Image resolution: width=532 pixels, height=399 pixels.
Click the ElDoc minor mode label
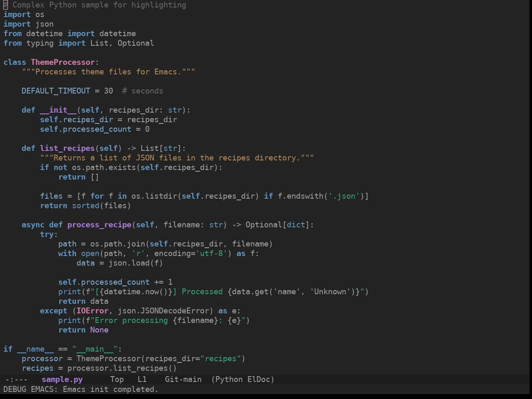pyautogui.click(x=259, y=379)
